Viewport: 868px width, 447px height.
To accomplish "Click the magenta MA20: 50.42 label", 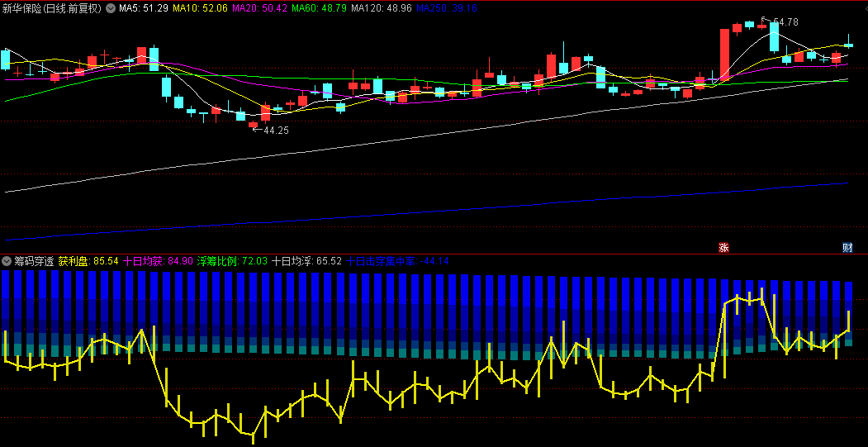I will point(259,8).
